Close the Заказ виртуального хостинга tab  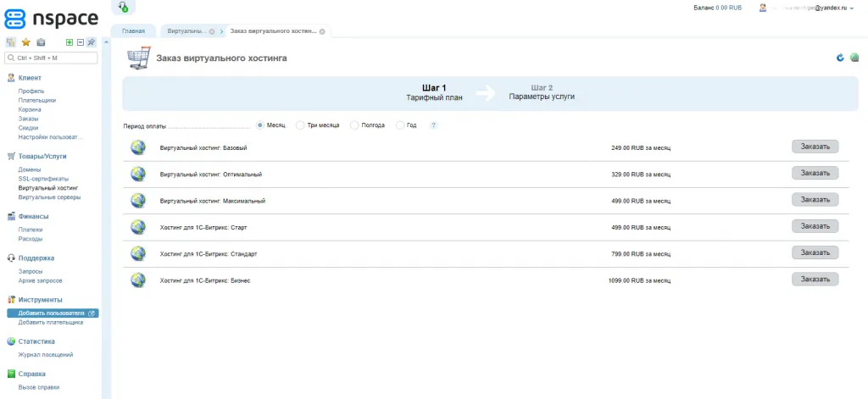321,31
